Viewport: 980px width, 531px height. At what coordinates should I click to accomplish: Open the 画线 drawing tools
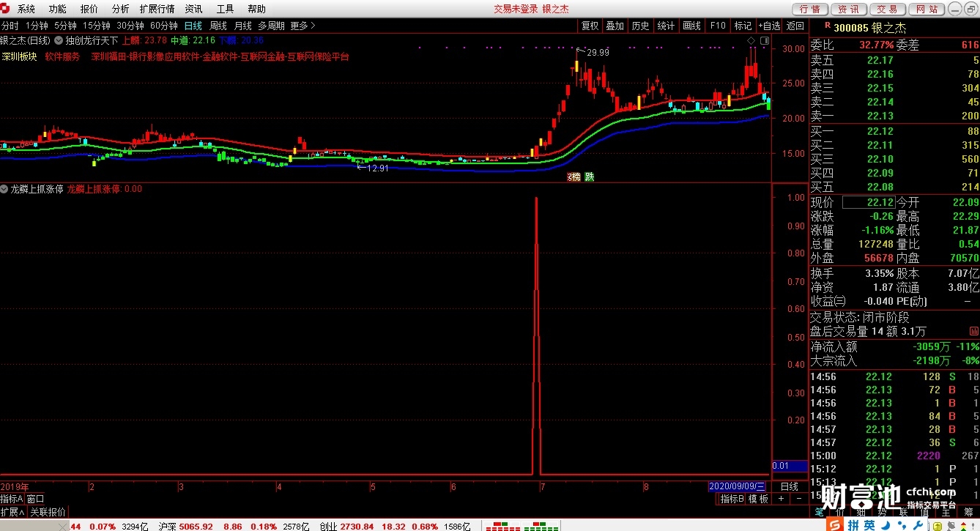click(691, 26)
